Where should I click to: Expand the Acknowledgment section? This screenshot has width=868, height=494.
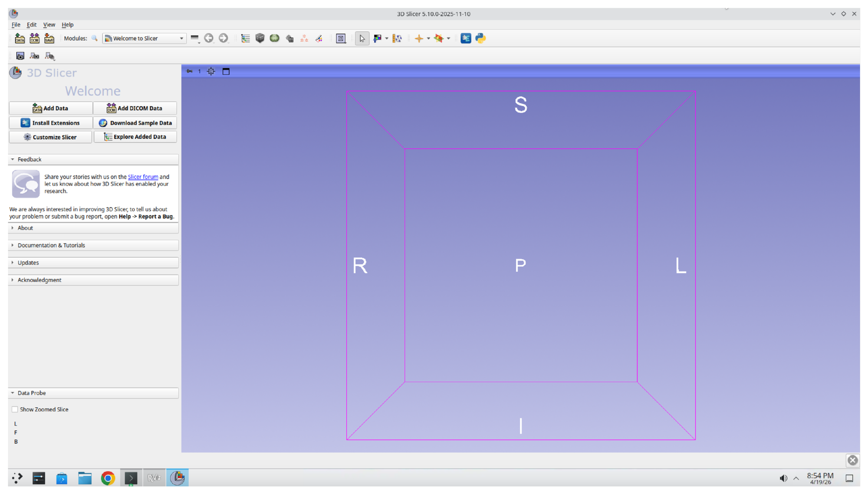click(39, 280)
